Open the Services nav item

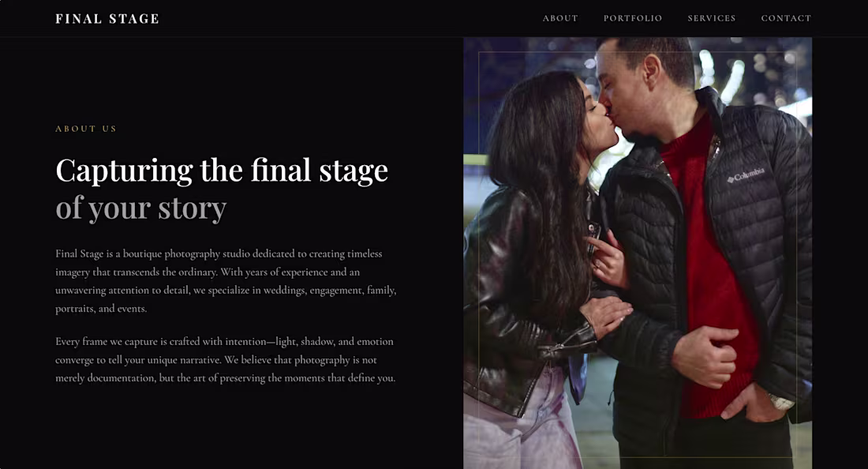pos(711,18)
